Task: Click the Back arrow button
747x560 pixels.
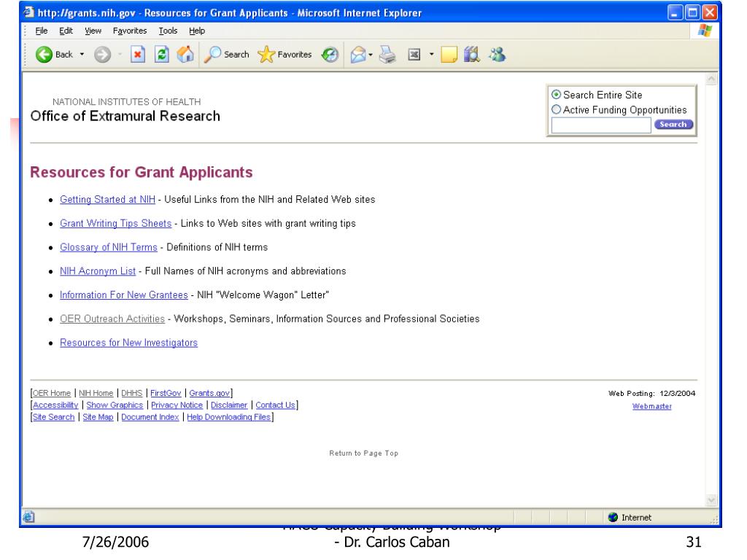Action: (44, 54)
